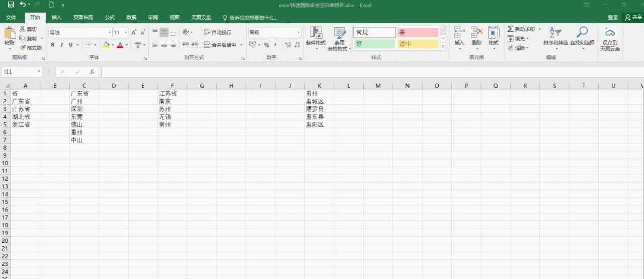This screenshot has width=644, height=279.
Task: Click 自动求和 (AutoSum) sigma
Action: [x=521, y=29]
